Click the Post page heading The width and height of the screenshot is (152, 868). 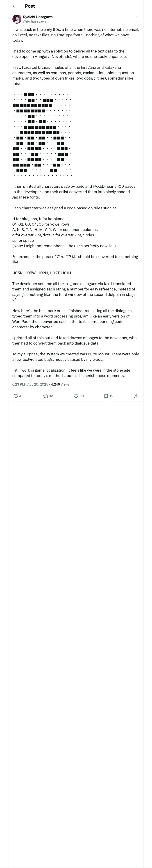point(30,6)
